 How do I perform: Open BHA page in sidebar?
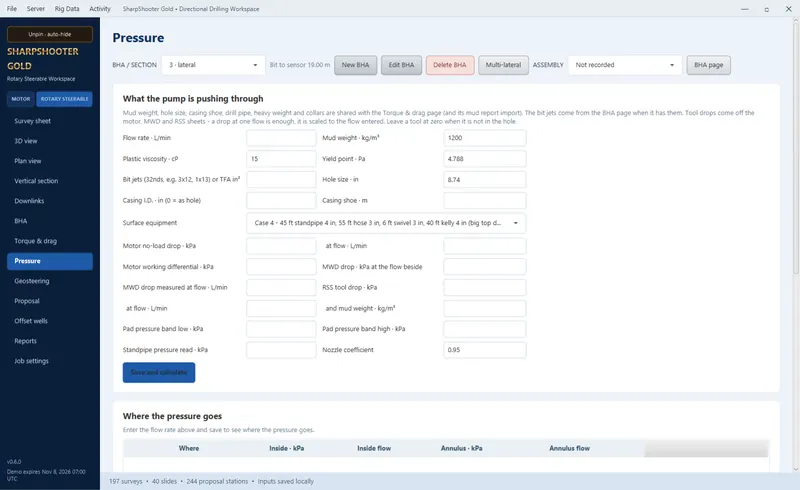click(x=50, y=221)
